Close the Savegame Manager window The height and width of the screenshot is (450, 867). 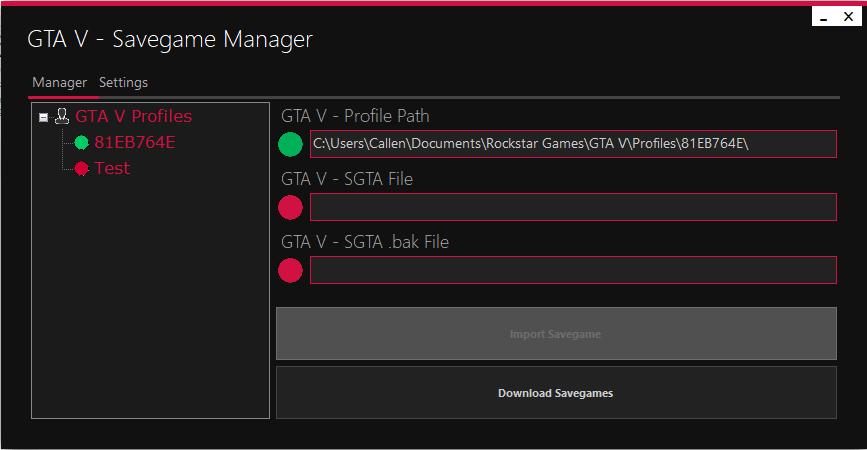[848, 17]
